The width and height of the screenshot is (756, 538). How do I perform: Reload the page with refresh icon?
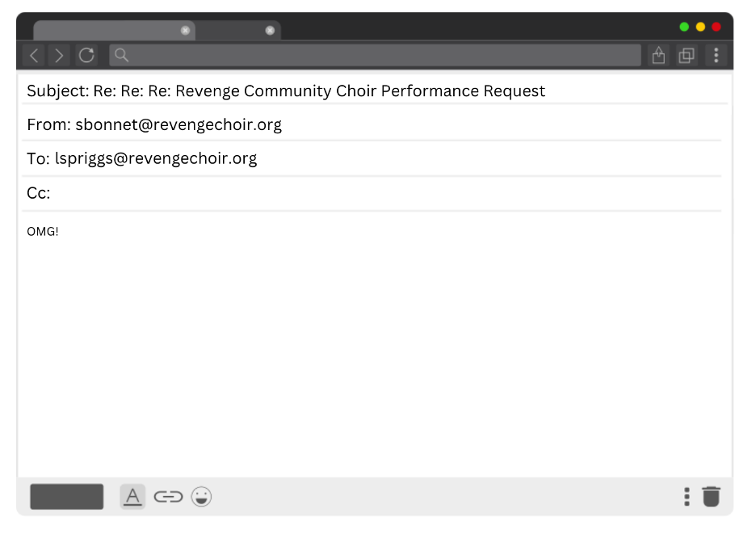tap(86, 56)
